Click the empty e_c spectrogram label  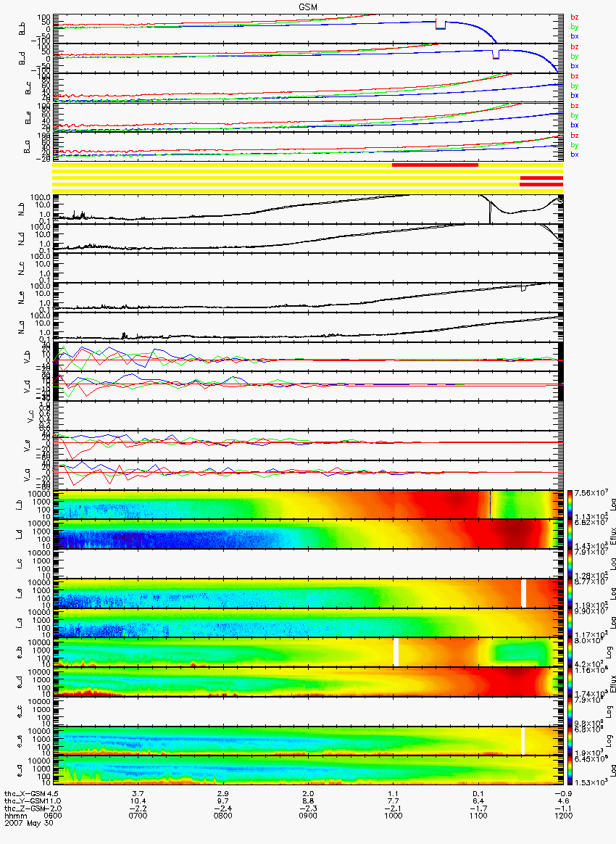click(x=20, y=712)
